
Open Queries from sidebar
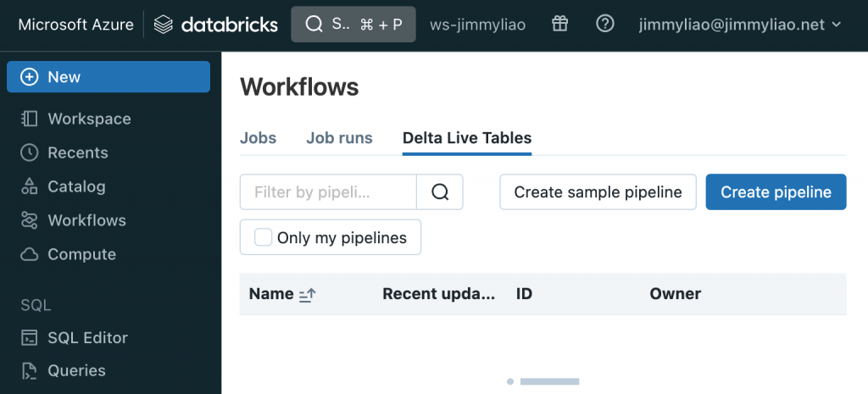click(x=76, y=370)
